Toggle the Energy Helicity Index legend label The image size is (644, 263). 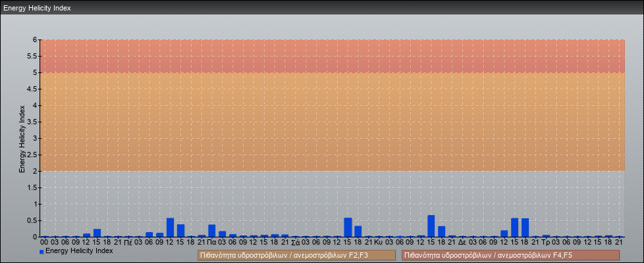79,251
